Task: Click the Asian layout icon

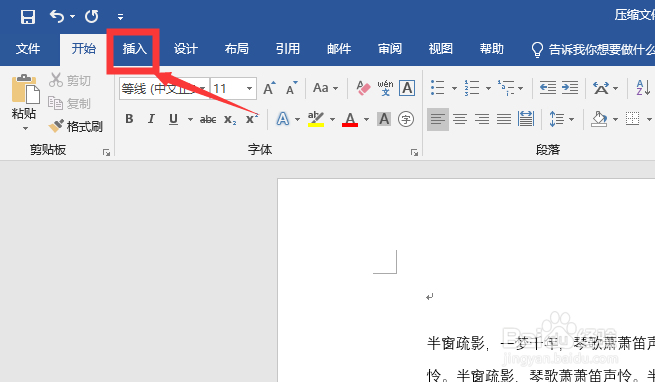Action: 601,88
